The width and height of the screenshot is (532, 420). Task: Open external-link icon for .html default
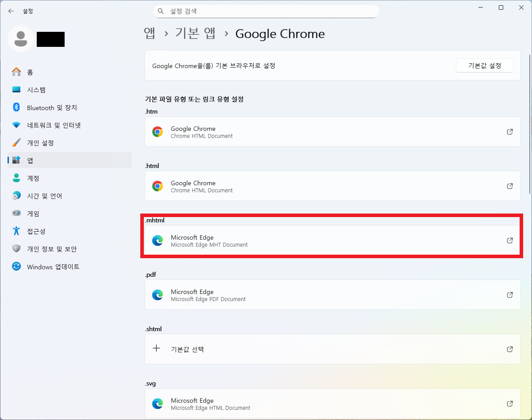click(x=510, y=186)
